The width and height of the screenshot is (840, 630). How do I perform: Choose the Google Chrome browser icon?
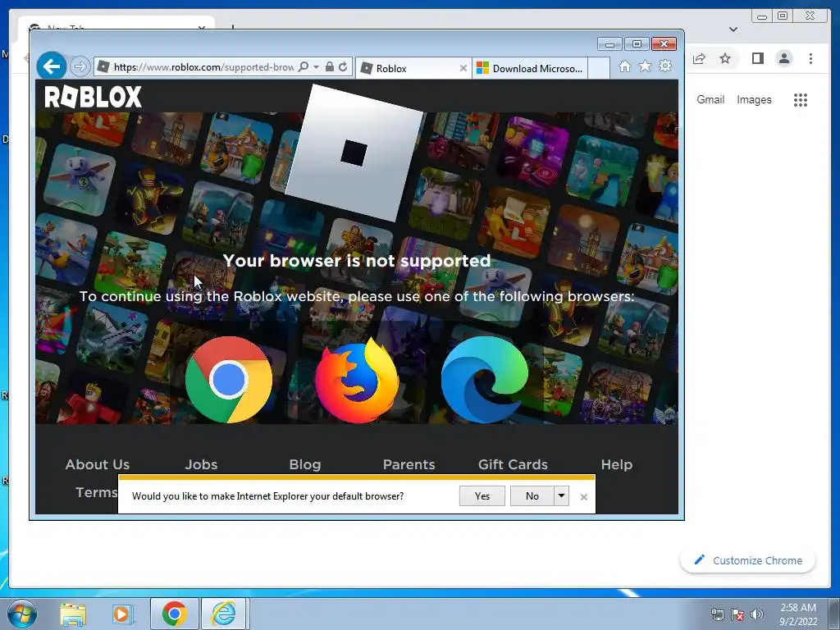229,379
